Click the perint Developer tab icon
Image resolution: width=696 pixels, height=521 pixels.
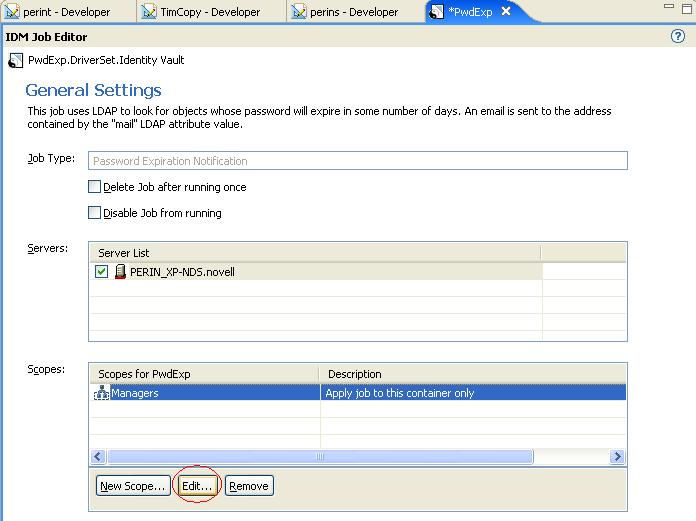point(12,12)
